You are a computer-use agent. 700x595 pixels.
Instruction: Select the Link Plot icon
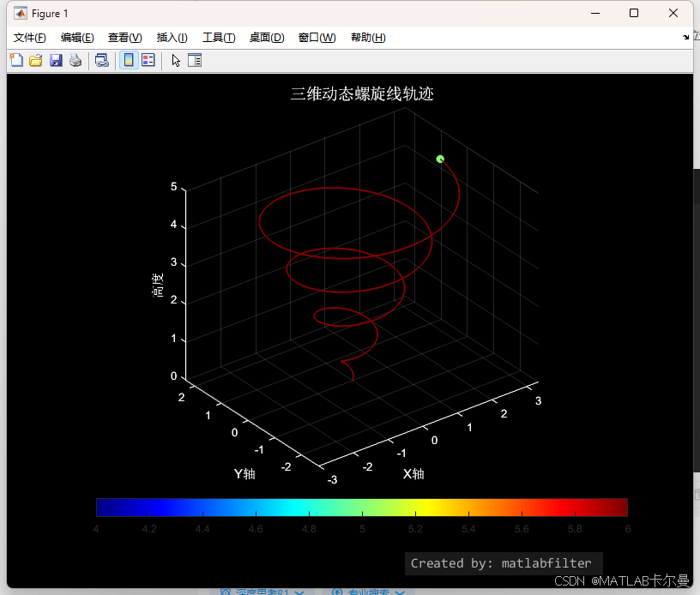tap(103, 60)
